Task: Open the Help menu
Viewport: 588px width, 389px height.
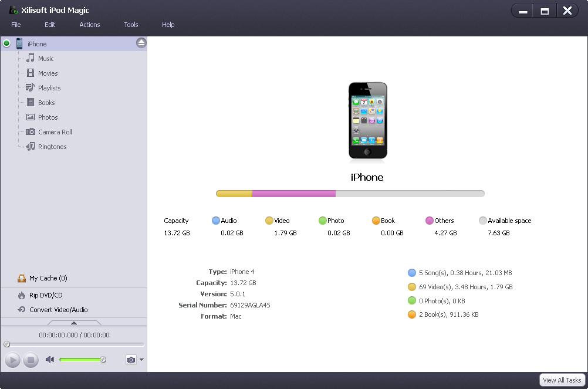Action: [x=168, y=25]
